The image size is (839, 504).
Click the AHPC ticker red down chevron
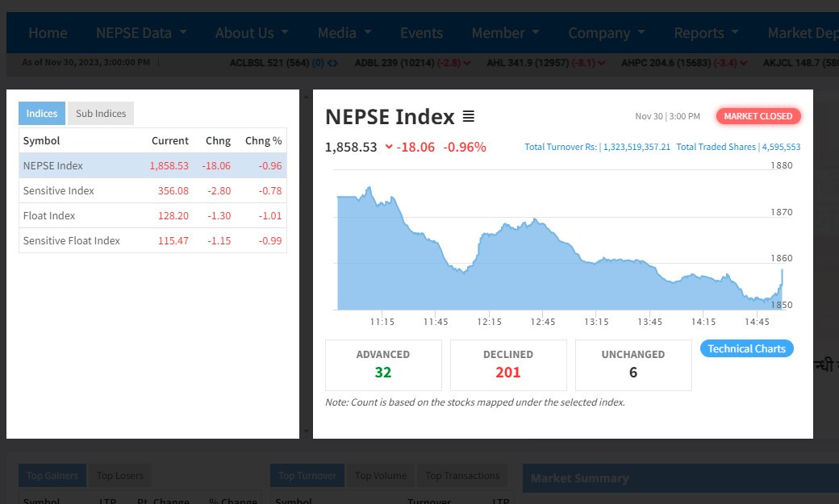pos(743,63)
